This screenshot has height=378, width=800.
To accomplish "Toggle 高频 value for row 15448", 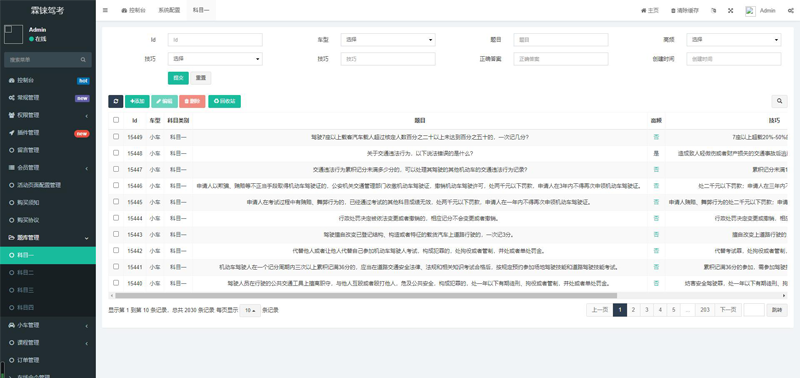I will coord(656,153).
